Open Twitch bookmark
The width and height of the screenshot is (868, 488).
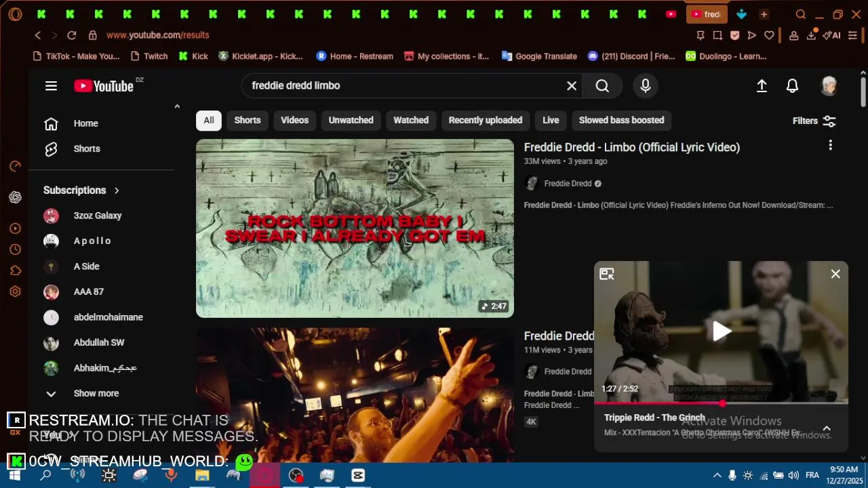click(149, 56)
